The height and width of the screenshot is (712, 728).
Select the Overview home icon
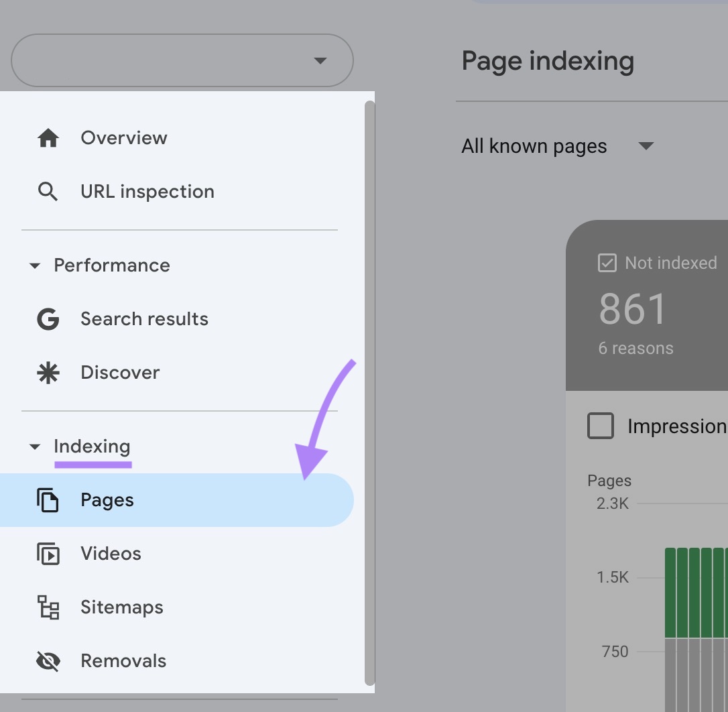point(48,137)
